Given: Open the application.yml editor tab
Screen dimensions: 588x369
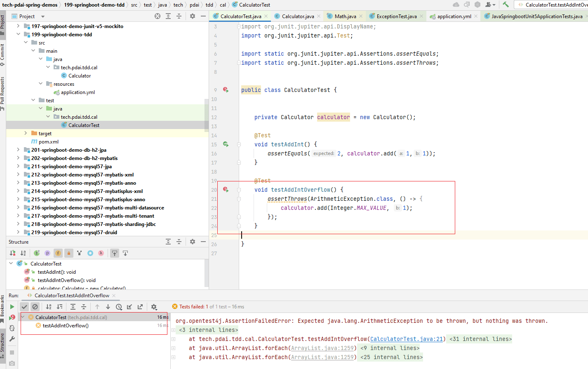Looking at the screenshot, I should click(454, 16).
